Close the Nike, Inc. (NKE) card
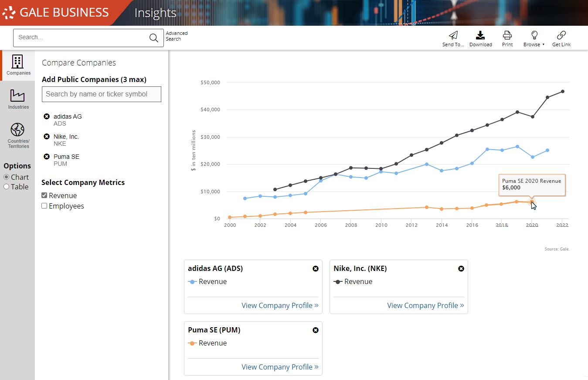The height and width of the screenshot is (380, 588). click(461, 269)
